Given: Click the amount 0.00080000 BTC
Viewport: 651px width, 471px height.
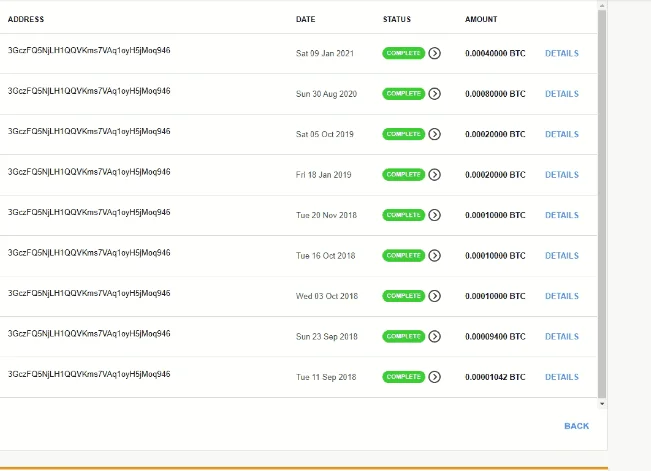Looking at the screenshot, I should pyautogui.click(x=495, y=94).
